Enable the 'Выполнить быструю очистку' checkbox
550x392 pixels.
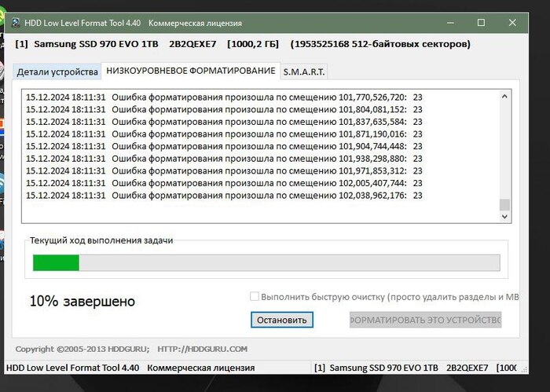pyautogui.click(x=254, y=297)
